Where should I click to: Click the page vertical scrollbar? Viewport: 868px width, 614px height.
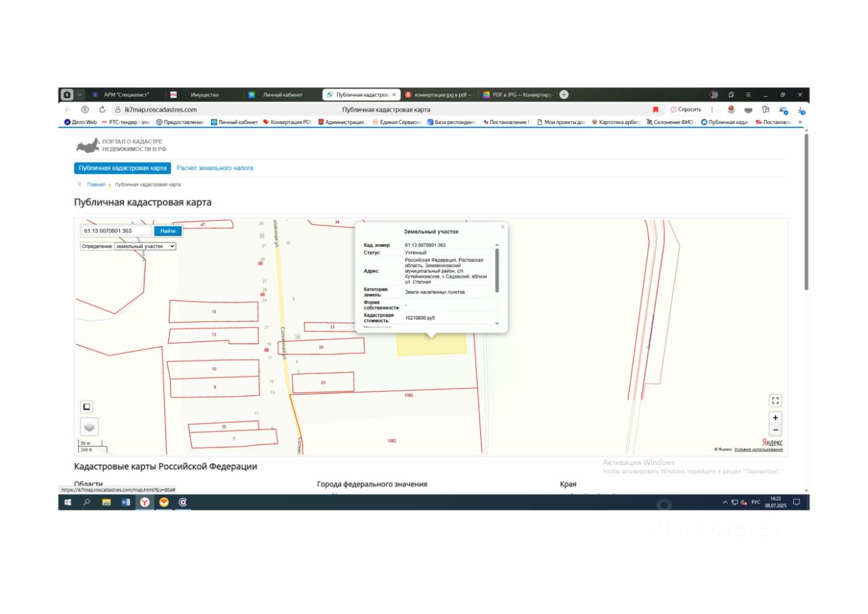point(806,211)
